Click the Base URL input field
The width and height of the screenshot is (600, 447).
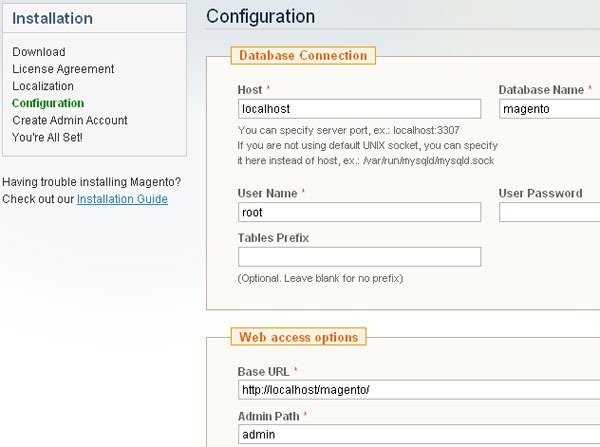419,390
